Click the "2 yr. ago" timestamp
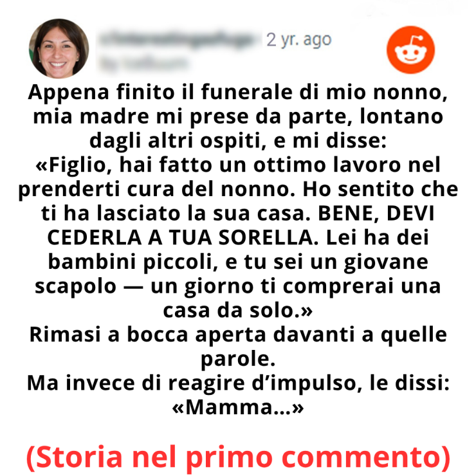 [298, 40]
